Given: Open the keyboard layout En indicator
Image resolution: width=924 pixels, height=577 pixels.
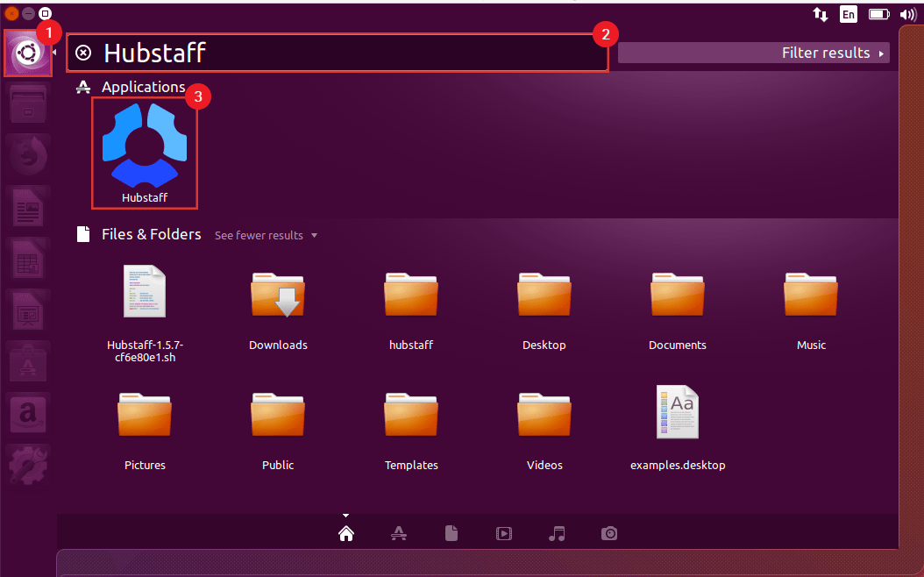Looking at the screenshot, I should coord(849,14).
